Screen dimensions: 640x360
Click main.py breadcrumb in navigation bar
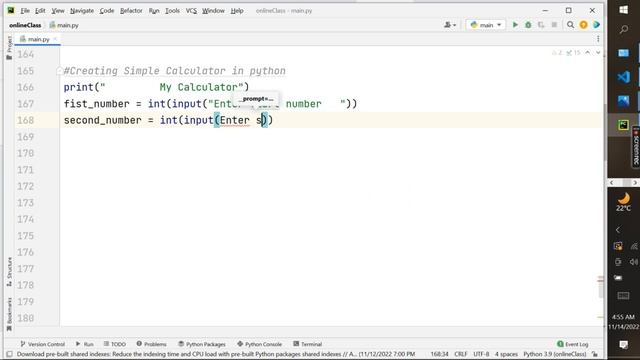(64, 25)
